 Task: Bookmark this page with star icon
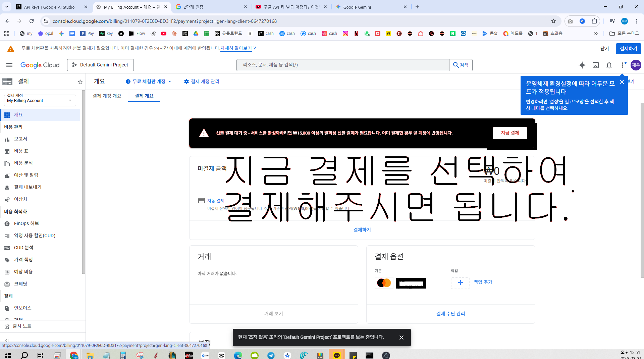click(553, 21)
